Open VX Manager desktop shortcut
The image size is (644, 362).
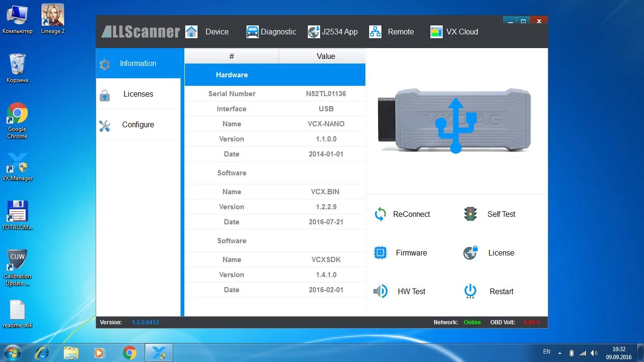click(x=17, y=167)
